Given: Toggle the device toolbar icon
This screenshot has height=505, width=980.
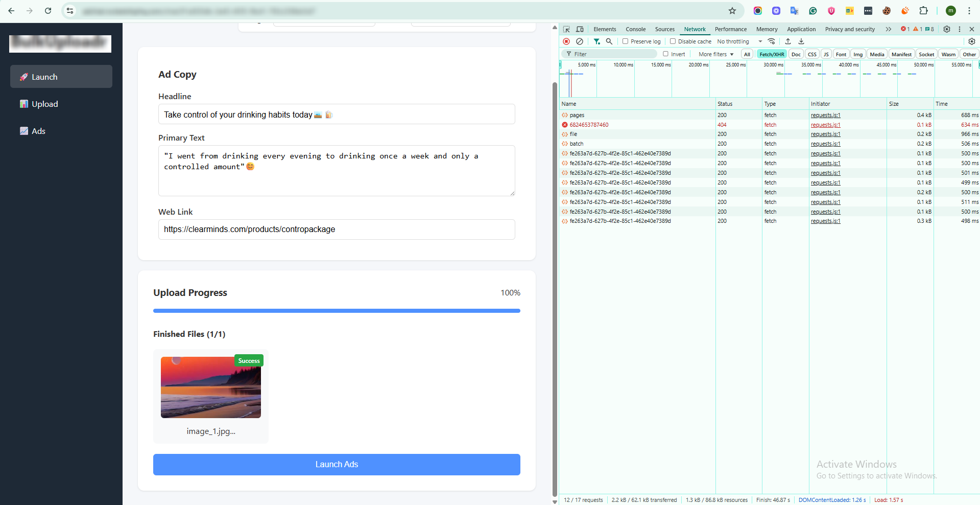Looking at the screenshot, I should (580, 29).
